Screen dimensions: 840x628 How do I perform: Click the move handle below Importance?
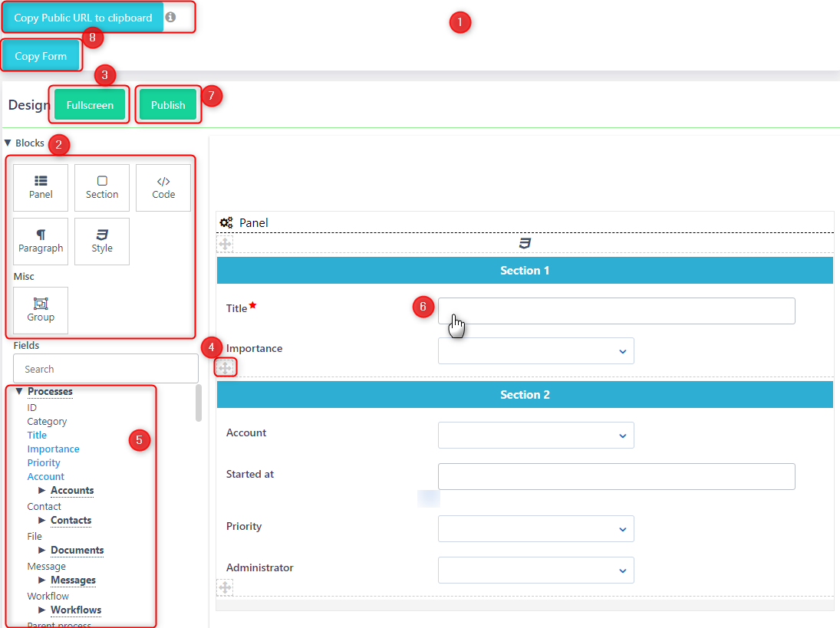225,367
